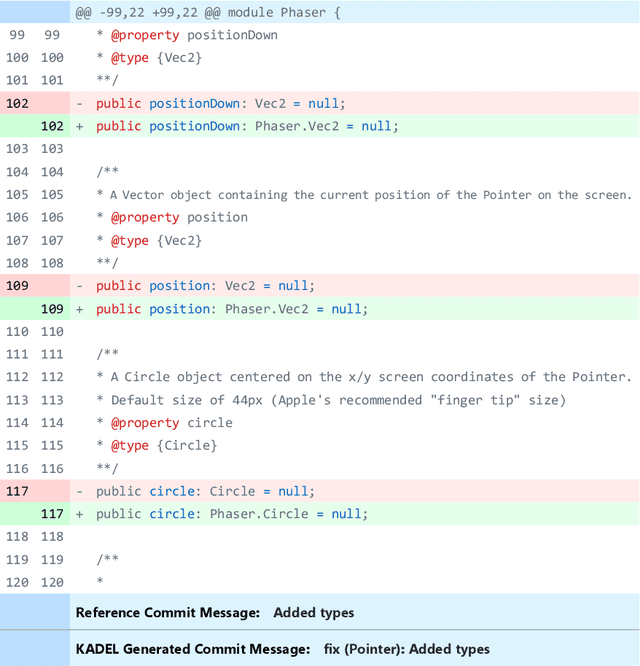Select old line number 109
The height and width of the screenshot is (666, 640).
pos(17,286)
